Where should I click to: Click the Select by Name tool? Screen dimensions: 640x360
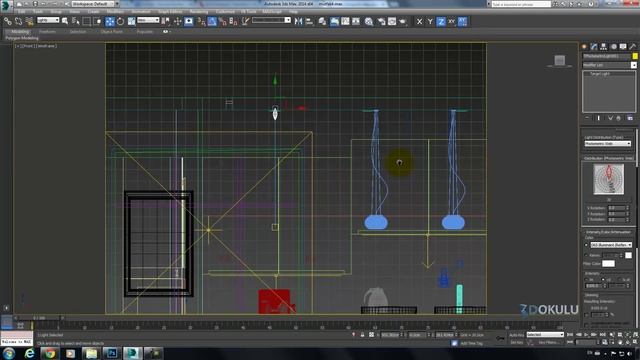[x=76, y=21]
